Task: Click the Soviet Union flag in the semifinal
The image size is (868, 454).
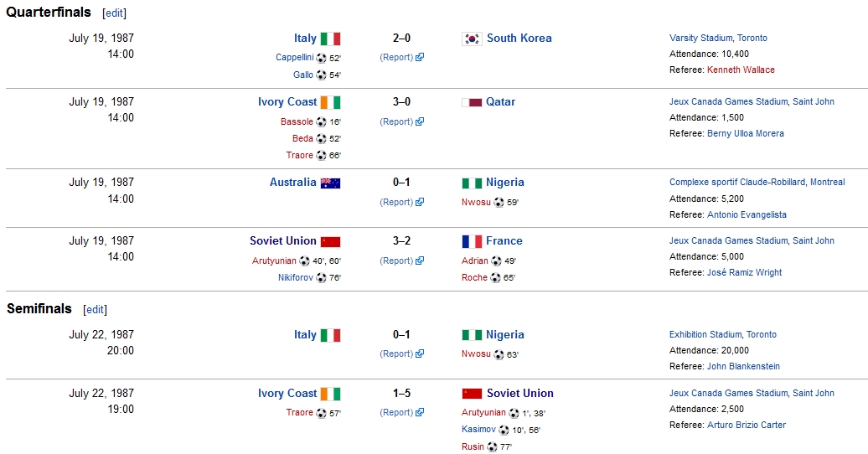Action: coord(472,394)
